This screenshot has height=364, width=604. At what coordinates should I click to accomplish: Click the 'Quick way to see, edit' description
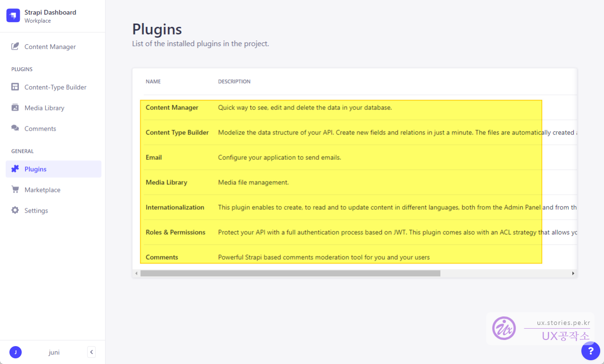[x=305, y=108]
